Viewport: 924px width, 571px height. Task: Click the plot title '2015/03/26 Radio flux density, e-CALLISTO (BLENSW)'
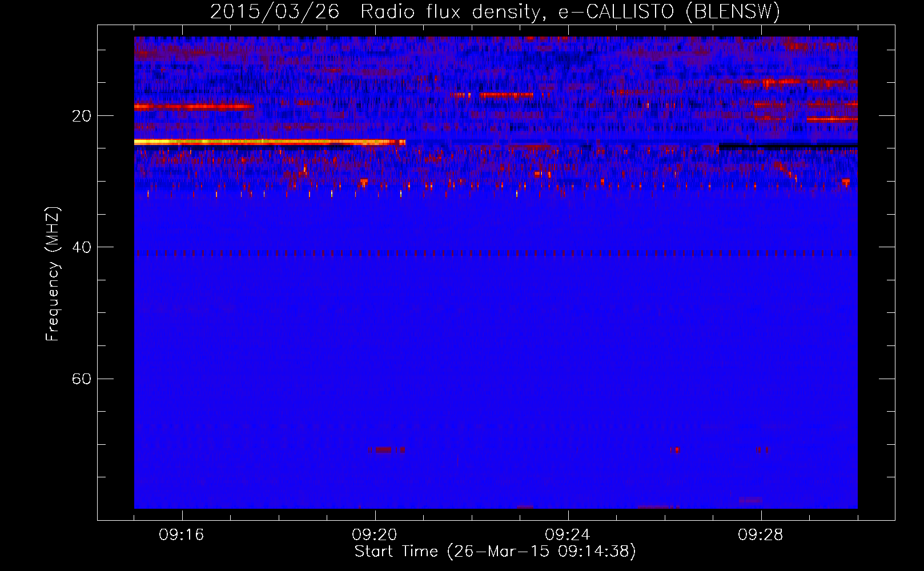point(495,11)
